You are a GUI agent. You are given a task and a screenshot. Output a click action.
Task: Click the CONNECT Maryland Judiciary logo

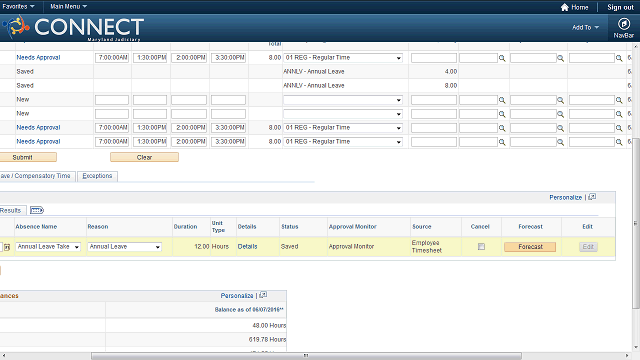pyautogui.click(x=73, y=28)
